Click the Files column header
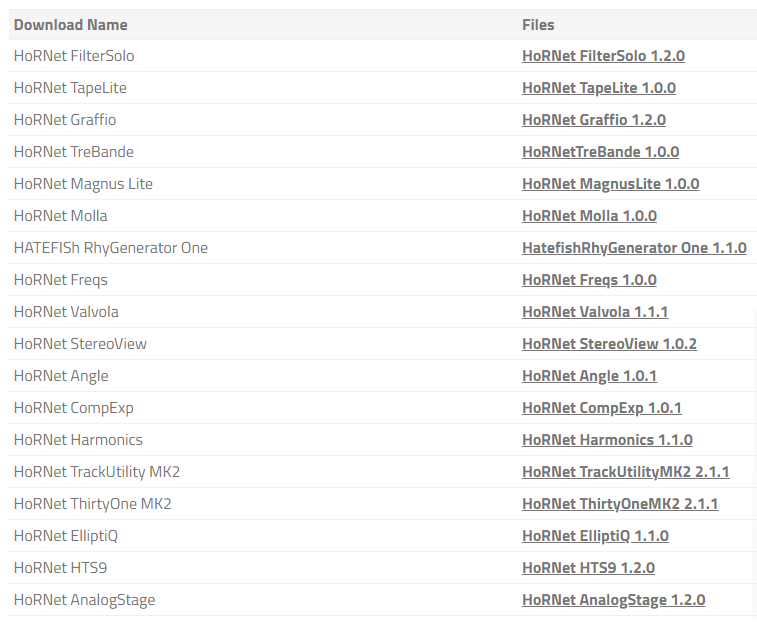Viewport: 757px width, 622px height. [x=538, y=24]
